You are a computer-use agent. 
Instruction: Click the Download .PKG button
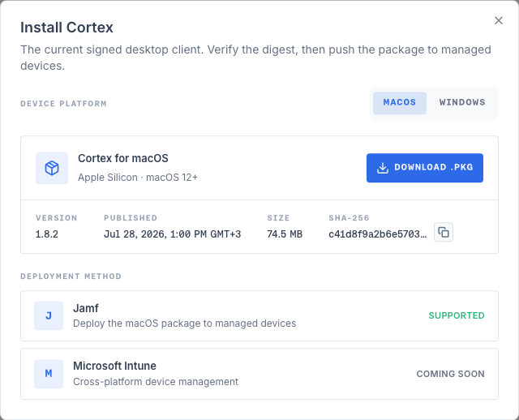click(x=425, y=168)
